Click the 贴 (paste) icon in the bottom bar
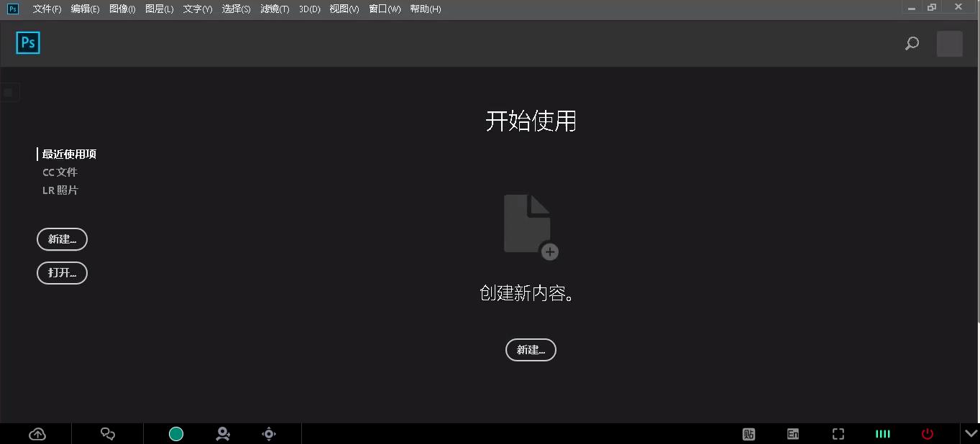Image resolution: width=980 pixels, height=444 pixels. [748, 434]
